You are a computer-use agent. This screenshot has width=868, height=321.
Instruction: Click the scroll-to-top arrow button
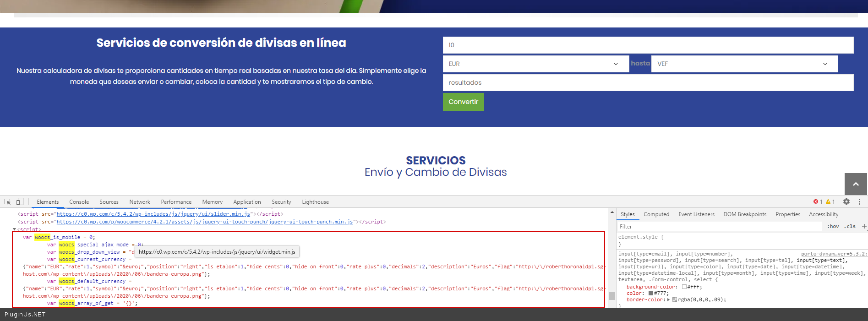(x=856, y=184)
